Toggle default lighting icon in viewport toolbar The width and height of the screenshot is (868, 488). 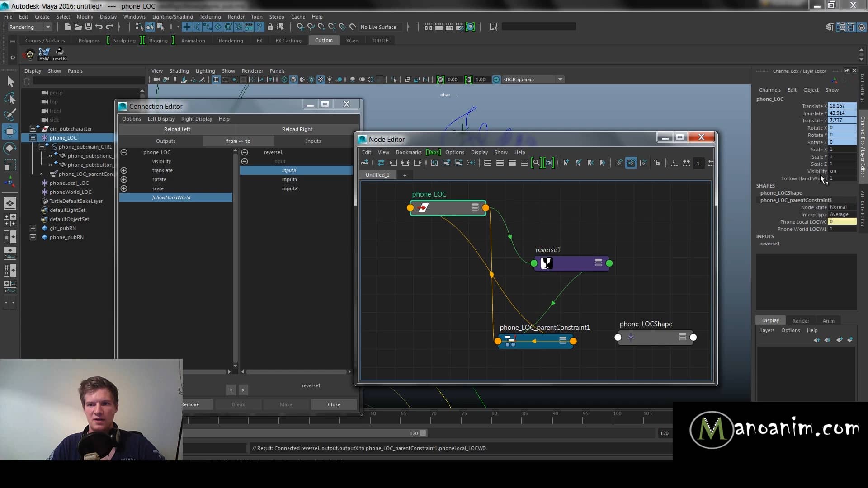tap(329, 80)
